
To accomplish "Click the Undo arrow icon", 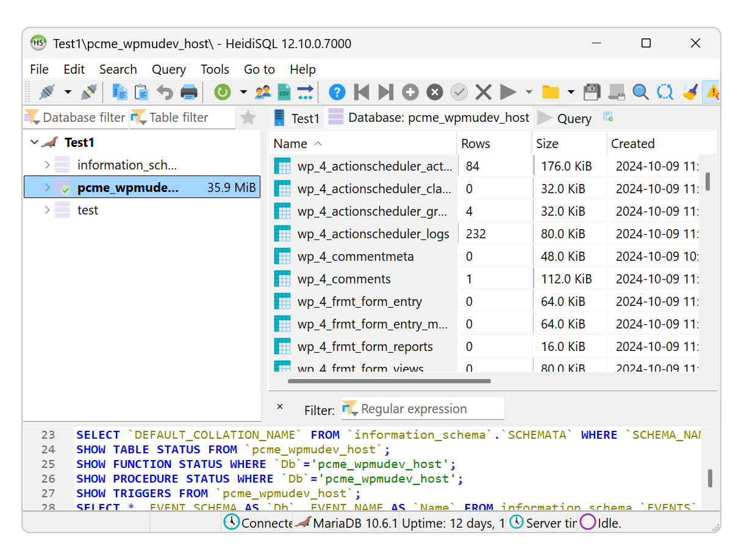I will (165, 93).
